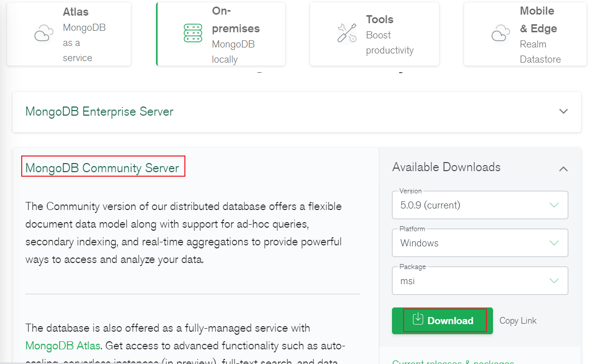Screen dimensions: 591x364
Task: Click the Copy Link link
Action: (x=518, y=321)
